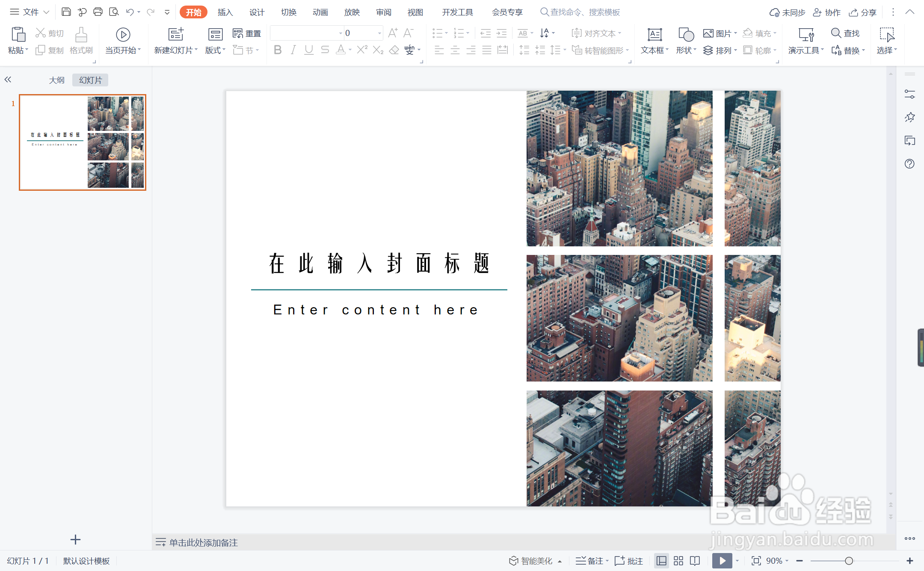The image size is (924, 571).
Task: Switch to the 大纲 outline tab
Action: coord(57,80)
